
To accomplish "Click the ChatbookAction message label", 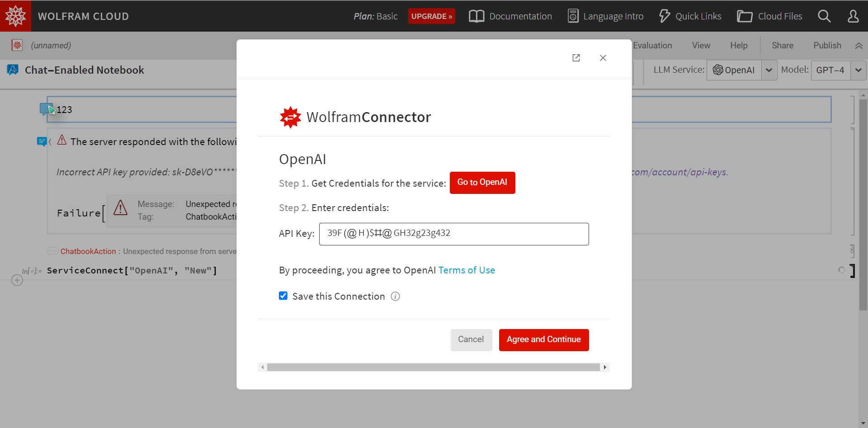I will [x=88, y=251].
